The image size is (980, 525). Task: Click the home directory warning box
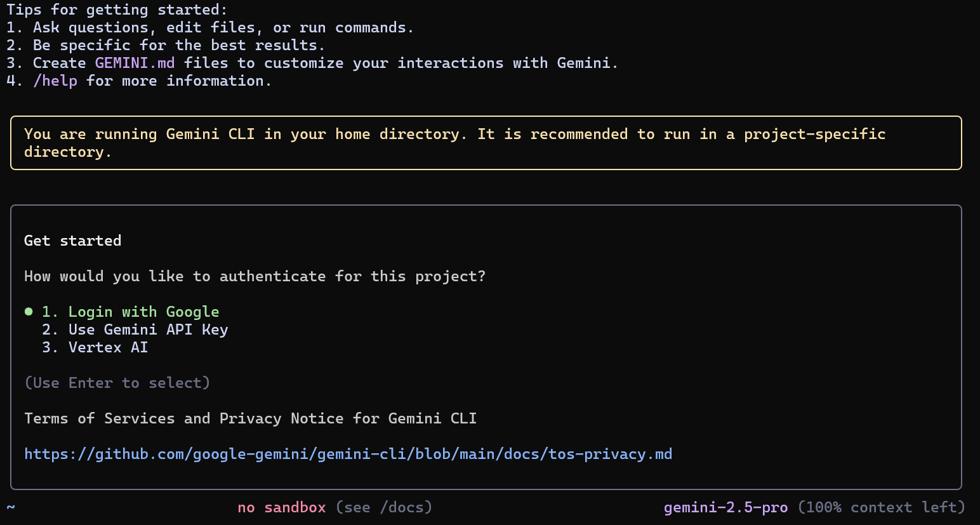486,143
